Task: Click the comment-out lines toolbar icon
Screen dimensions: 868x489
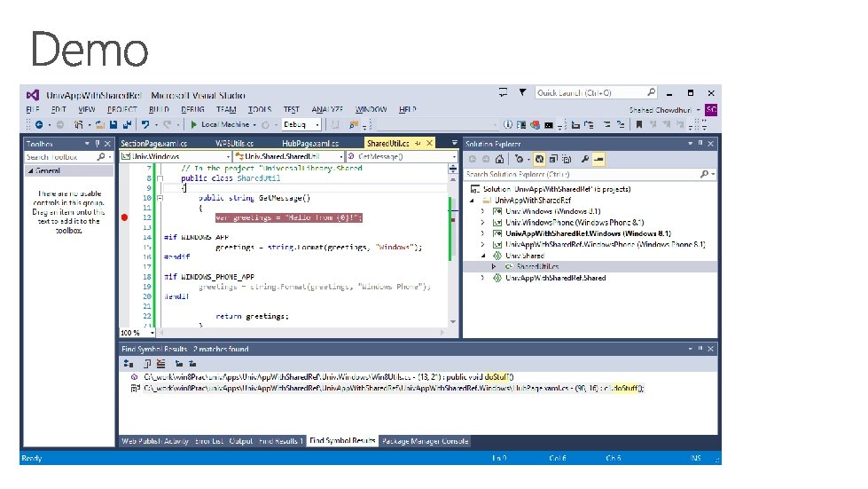Action: coord(606,124)
